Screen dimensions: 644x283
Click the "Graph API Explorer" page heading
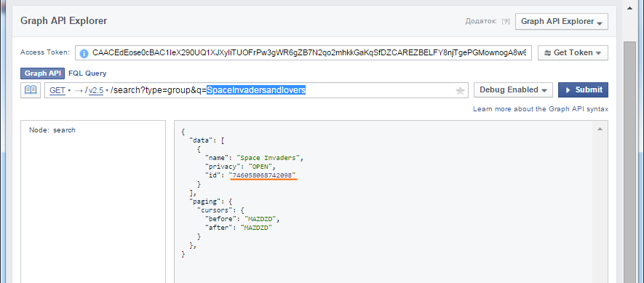point(63,21)
